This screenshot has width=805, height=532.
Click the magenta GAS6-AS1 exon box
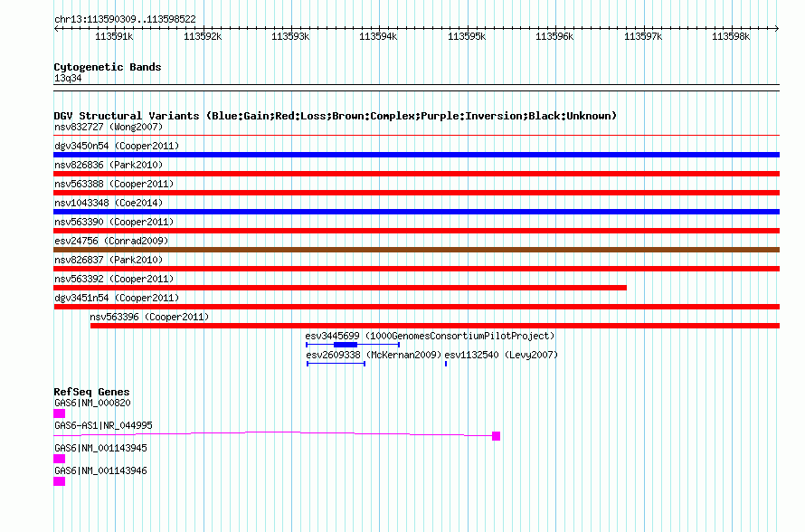click(x=496, y=436)
